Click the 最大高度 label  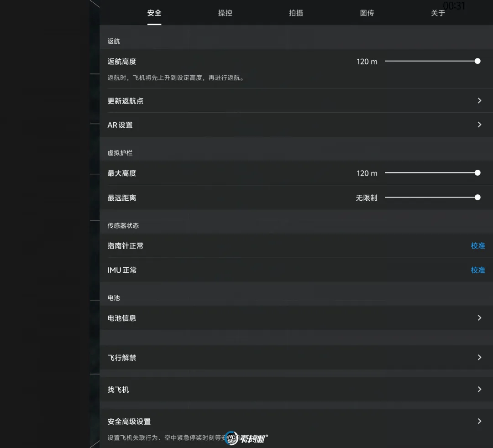click(122, 173)
